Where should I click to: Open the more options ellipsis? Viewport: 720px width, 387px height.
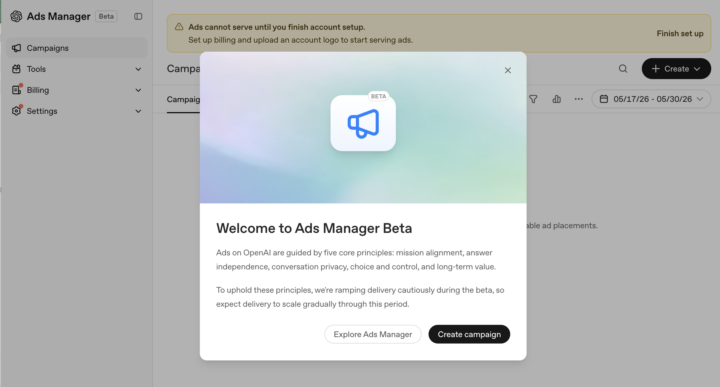[579, 99]
